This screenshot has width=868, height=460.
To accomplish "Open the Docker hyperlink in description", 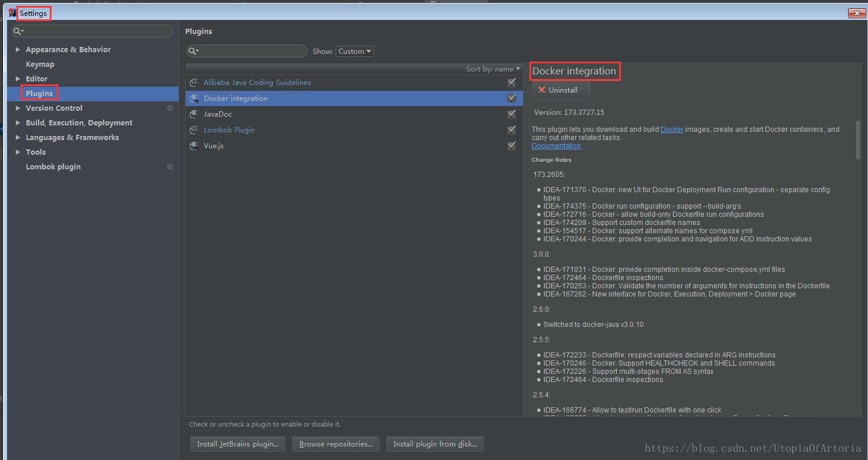I will coord(672,130).
